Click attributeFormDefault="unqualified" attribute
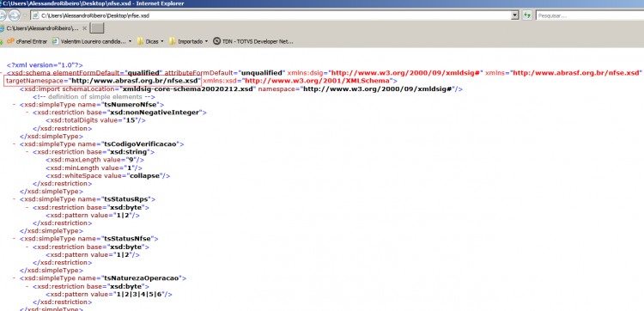The height and width of the screenshot is (311, 644). [x=225, y=73]
